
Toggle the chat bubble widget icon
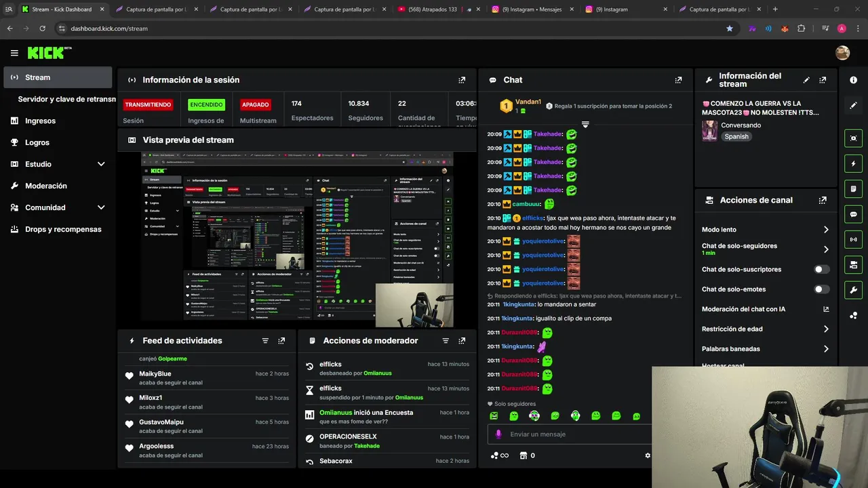(x=853, y=214)
